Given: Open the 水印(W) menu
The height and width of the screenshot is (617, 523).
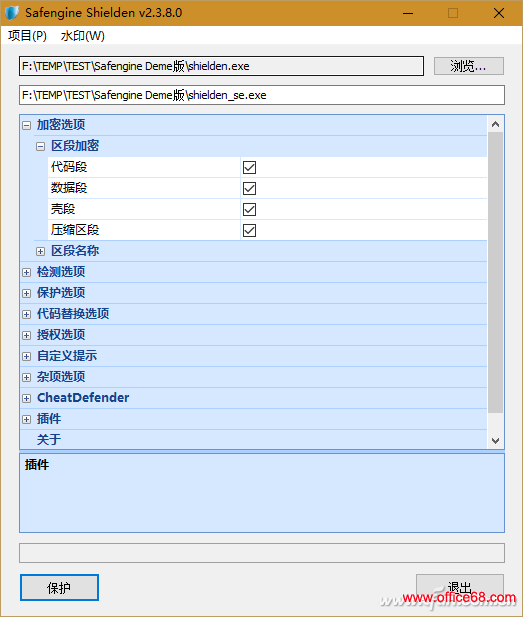Looking at the screenshot, I should (83, 36).
